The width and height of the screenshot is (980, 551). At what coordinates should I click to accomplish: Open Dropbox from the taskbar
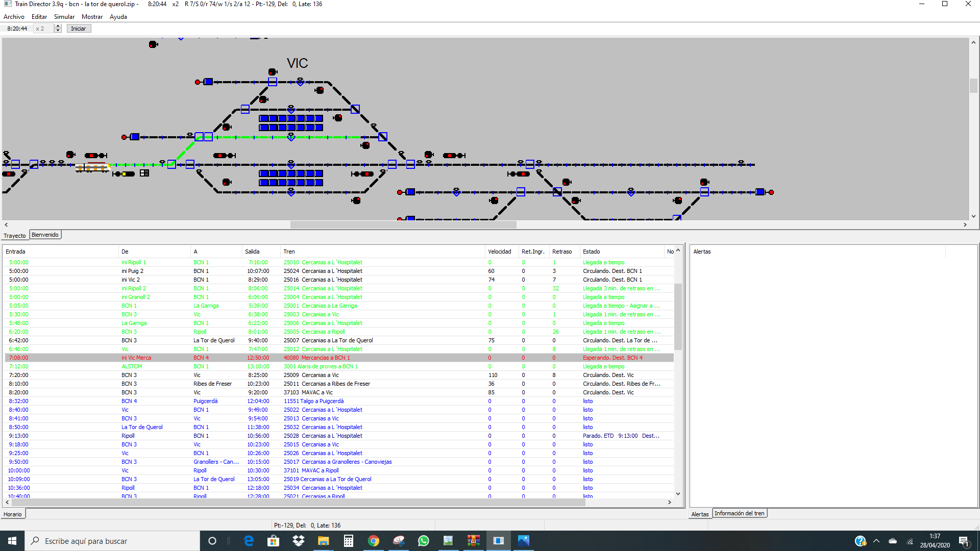coord(299,541)
